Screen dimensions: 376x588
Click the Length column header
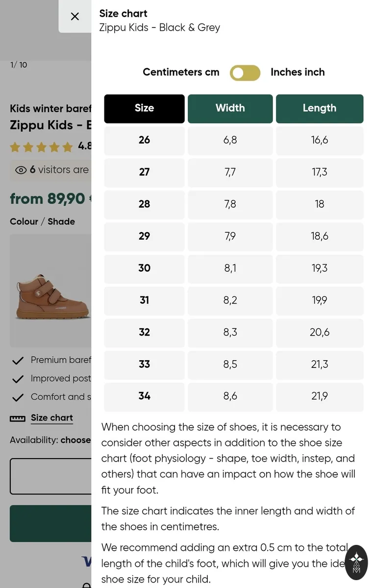(320, 108)
